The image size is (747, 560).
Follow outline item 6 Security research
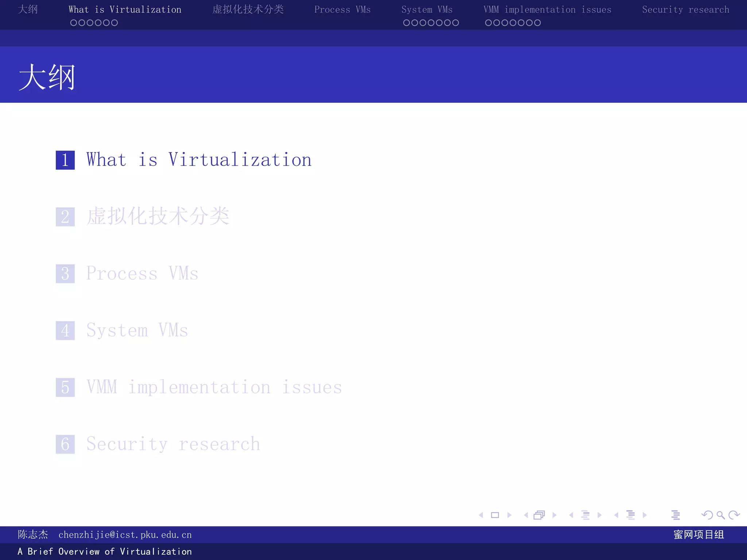click(x=173, y=444)
